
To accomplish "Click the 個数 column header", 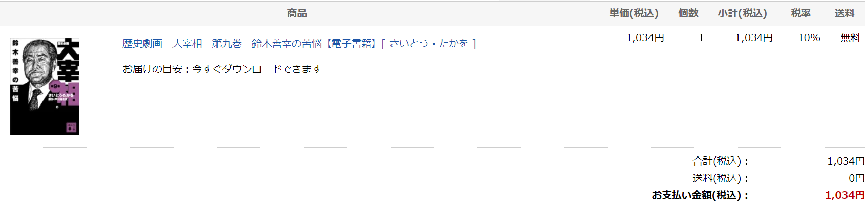I will click(688, 13).
